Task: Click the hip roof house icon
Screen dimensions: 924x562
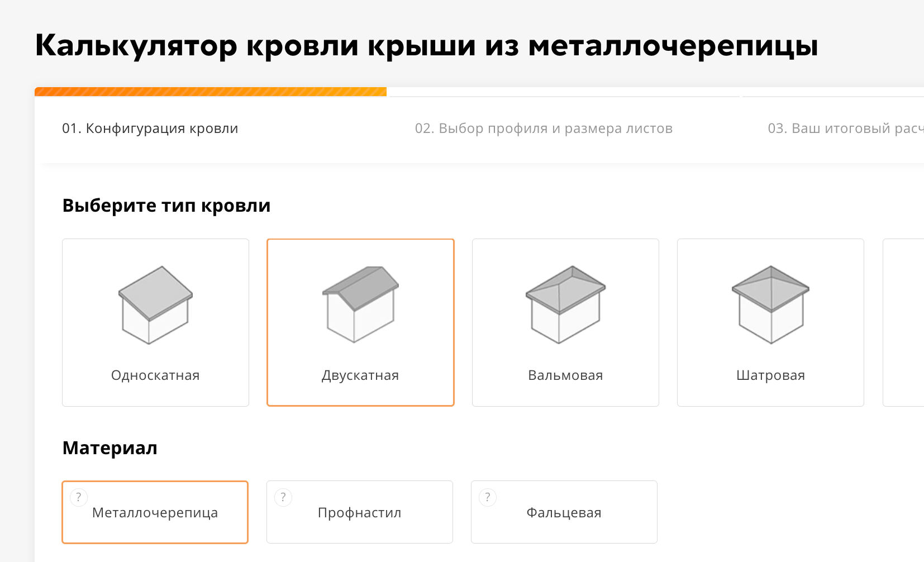Action: tap(565, 304)
